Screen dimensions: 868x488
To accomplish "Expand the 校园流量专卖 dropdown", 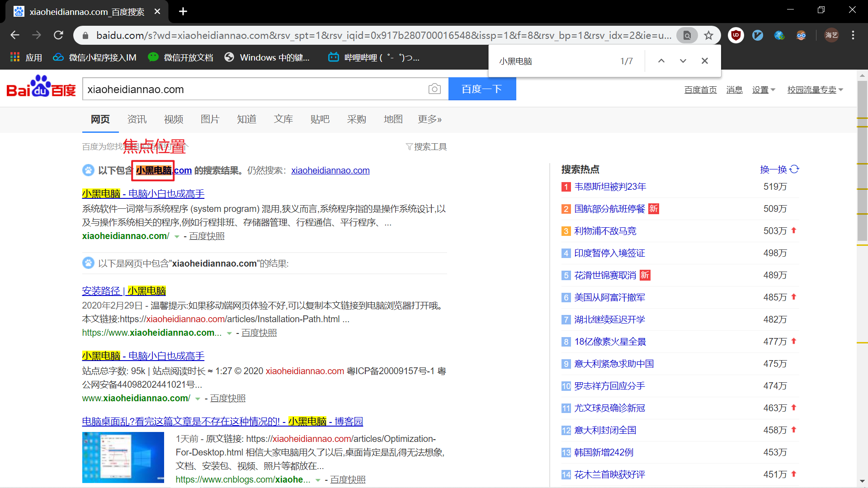I will tap(815, 90).
